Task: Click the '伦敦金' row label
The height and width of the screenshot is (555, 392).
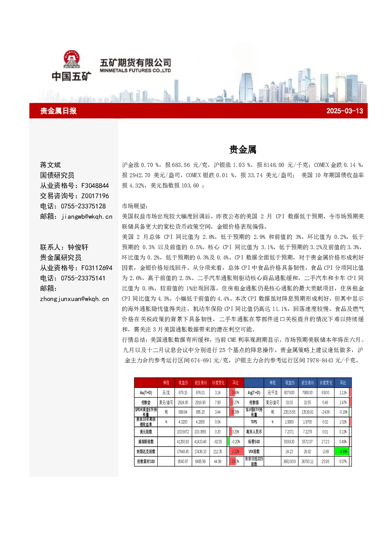Action: 146,402
